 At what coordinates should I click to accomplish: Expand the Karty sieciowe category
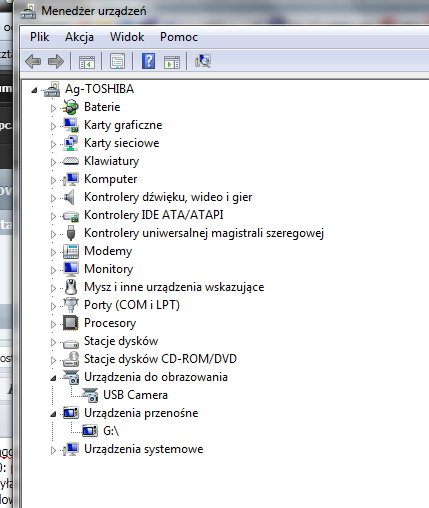point(53,144)
